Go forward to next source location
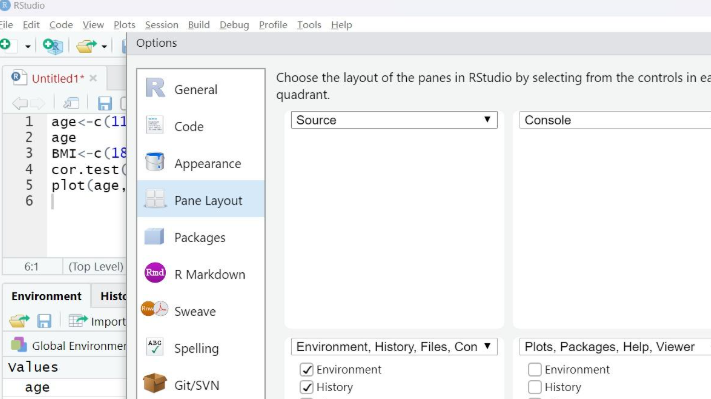Screen dimensions: 711x399 (x=38, y=103)
